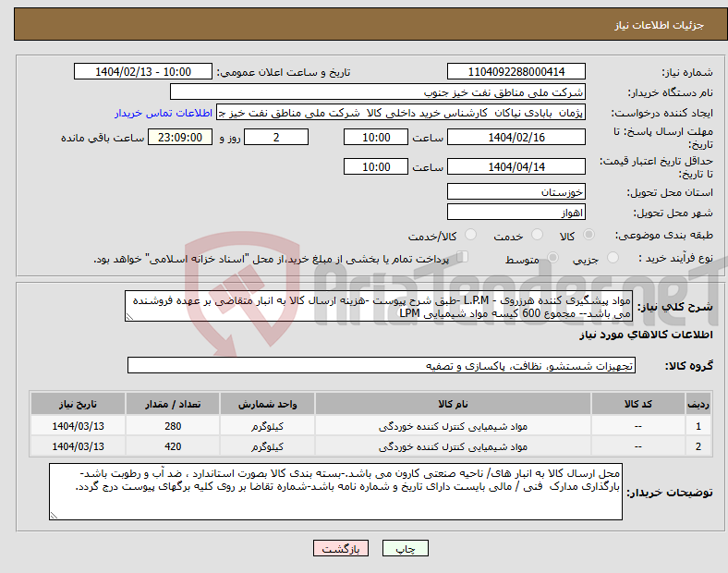Viewport: 728px width, 573px height.
Task: Click the remaining time field 23:09:00
Action: [180, 137]
